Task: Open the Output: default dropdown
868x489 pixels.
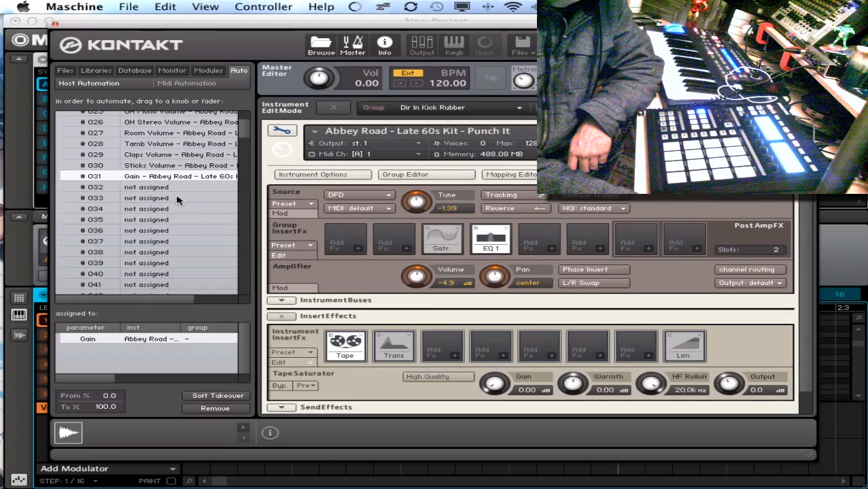Action: [x=751, y=283]
